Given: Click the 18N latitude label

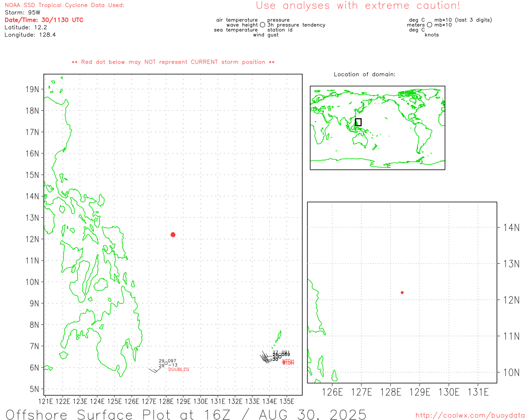Looking at the screenshot, I should (x=32, y=111).
